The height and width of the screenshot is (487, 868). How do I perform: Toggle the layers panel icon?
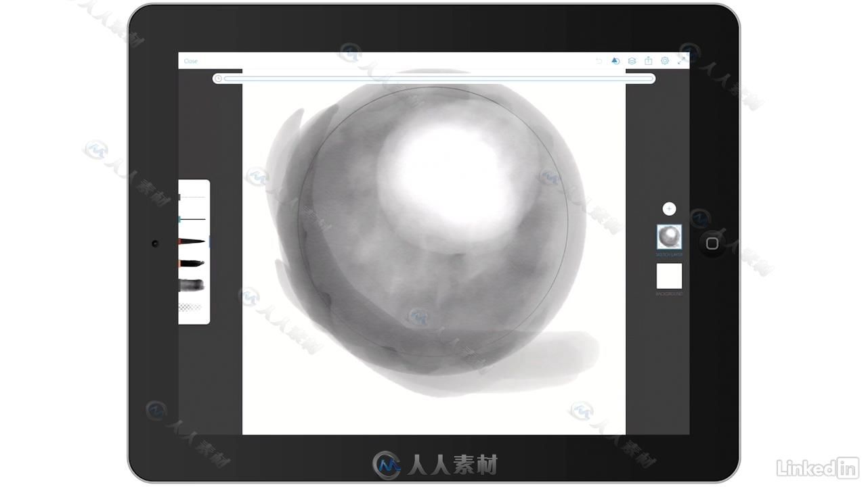tap(632, 61)
